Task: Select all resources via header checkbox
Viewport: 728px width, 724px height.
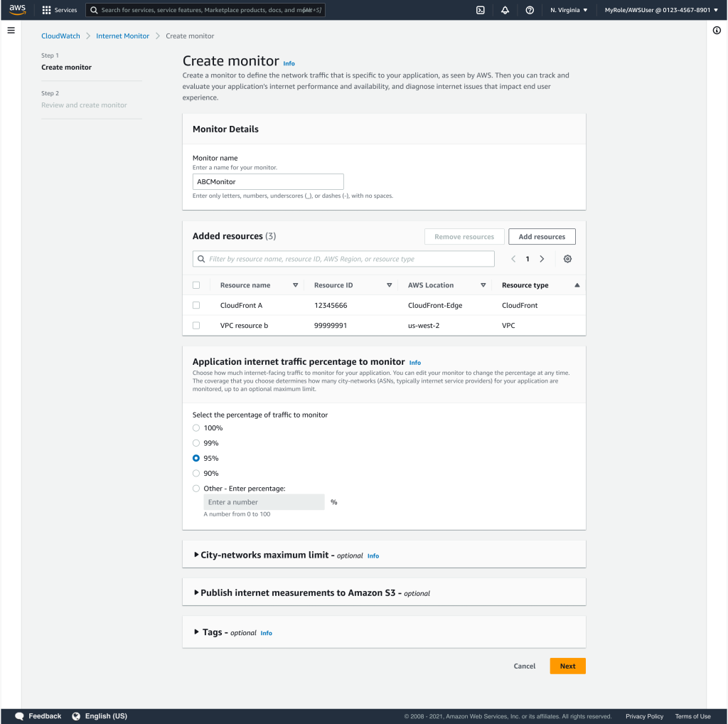Action: click(x=197, y=284)
